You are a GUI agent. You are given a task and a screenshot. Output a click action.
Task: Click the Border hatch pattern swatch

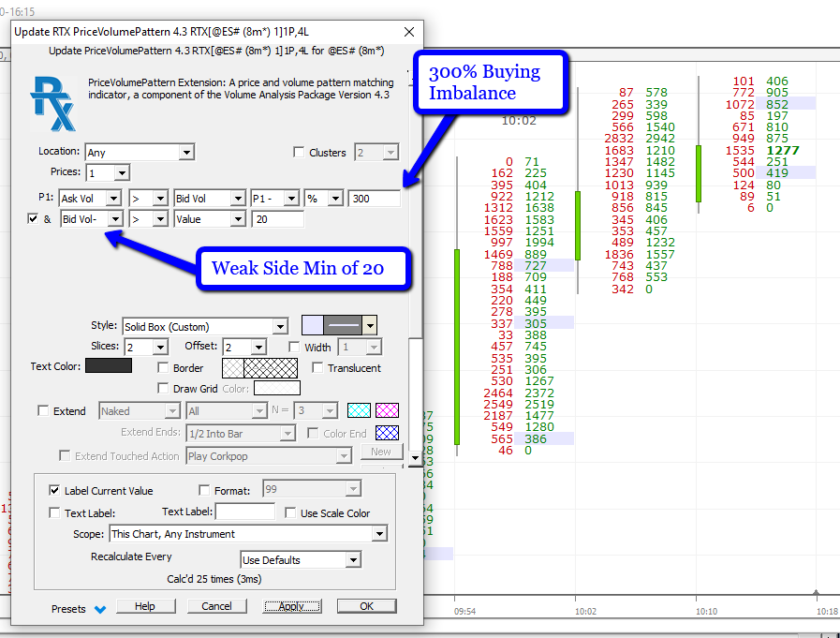[259, 368]
